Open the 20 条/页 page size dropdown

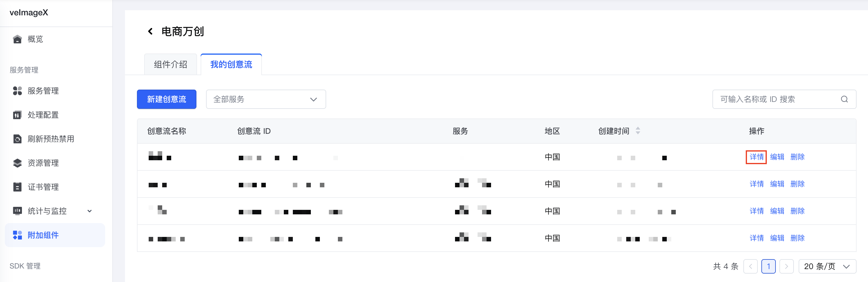(x=827, y=266)
